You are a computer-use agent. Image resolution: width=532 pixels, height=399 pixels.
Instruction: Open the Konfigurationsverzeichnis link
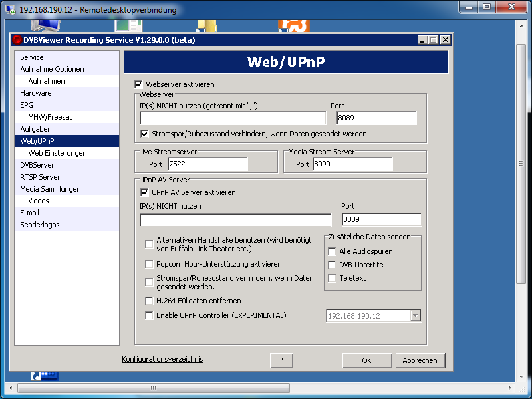[162, 359]
